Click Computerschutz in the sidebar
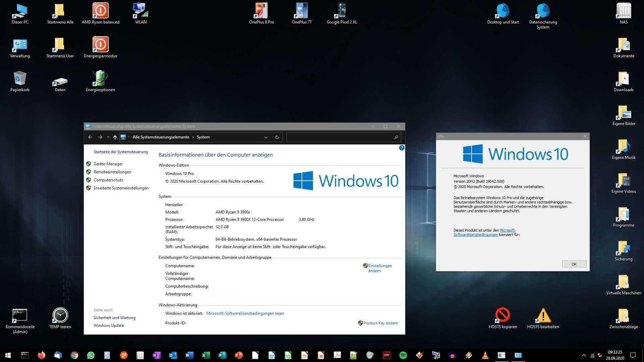Screen dimensions: 644x362 108,180
